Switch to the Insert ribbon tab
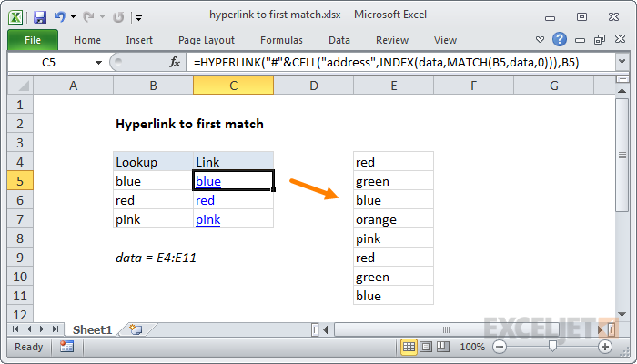Viewport: 637px width, 364px height. [139, 40]
